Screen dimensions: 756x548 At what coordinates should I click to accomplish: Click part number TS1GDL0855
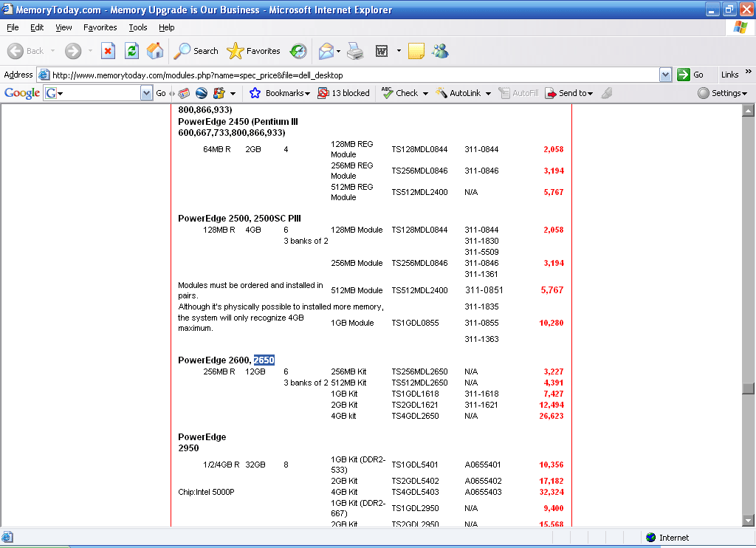pos(415,323)
